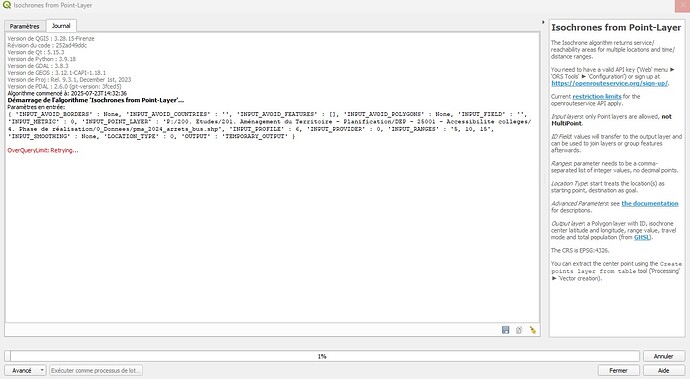
Task: Clear the log with broom icon
Action: pyautogui.click(x=533, y=330)
